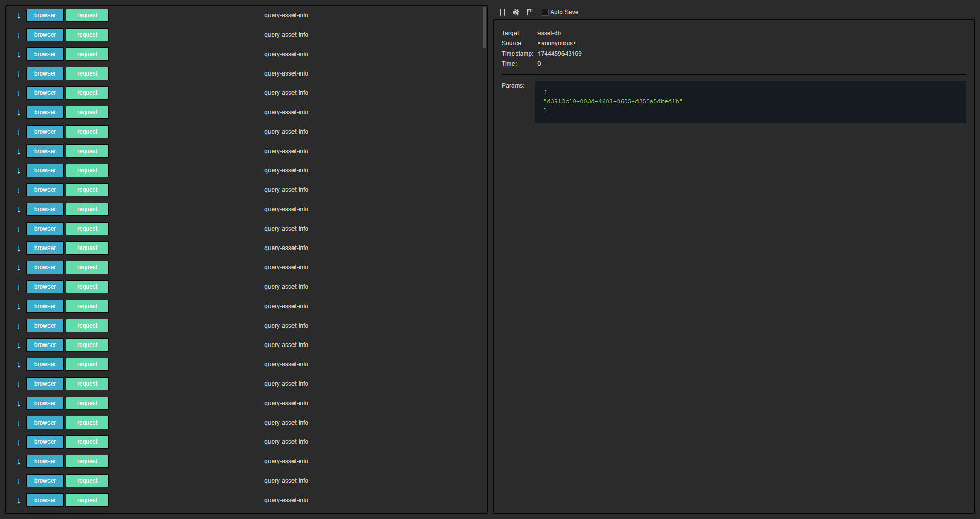The height and width of the screenshot is (519, 980).
Task: Click the timestamp value 1744459643169
Action: (559, 54)
